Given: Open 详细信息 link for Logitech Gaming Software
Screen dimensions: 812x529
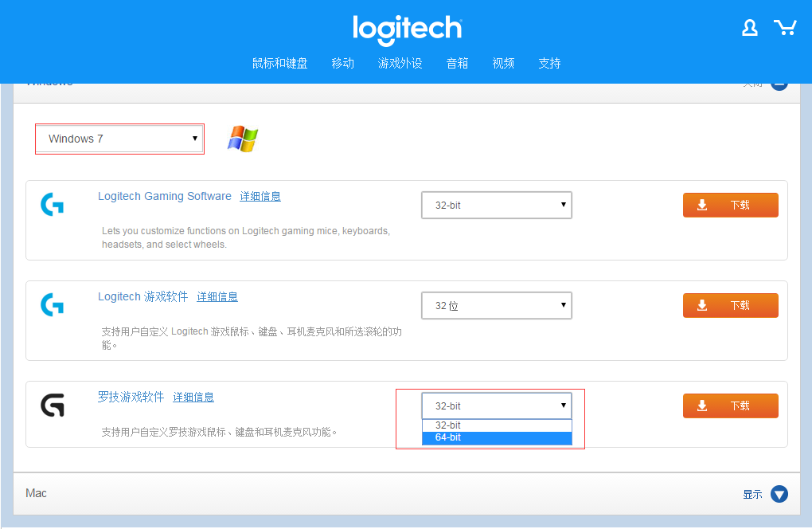Looking at the screenshot, I should tap(260, 196).
